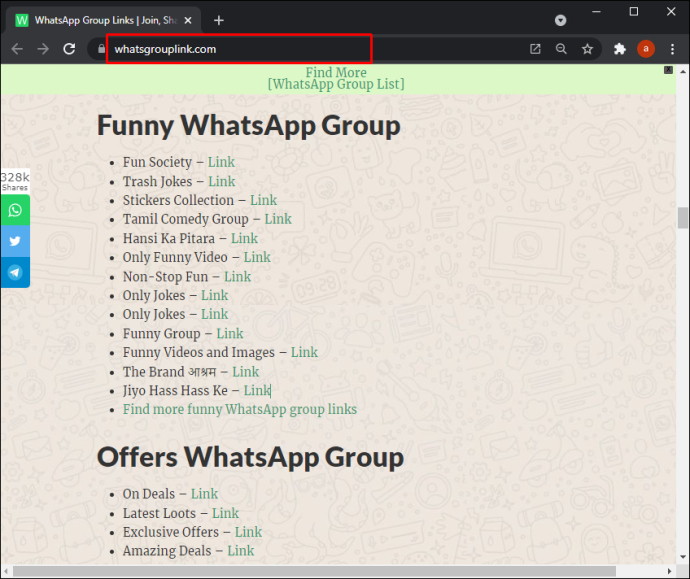Bookmark this page with the star icon

[587, 49]
